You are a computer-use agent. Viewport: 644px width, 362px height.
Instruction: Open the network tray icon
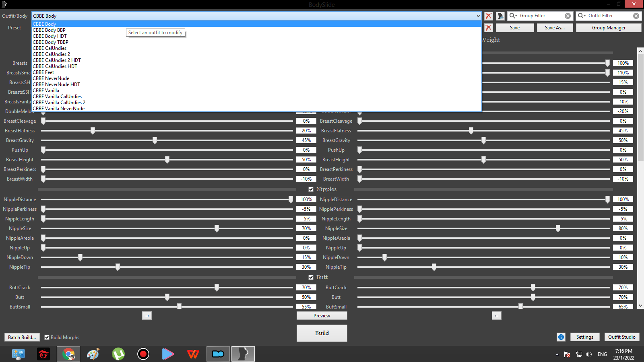pos(579,354)
